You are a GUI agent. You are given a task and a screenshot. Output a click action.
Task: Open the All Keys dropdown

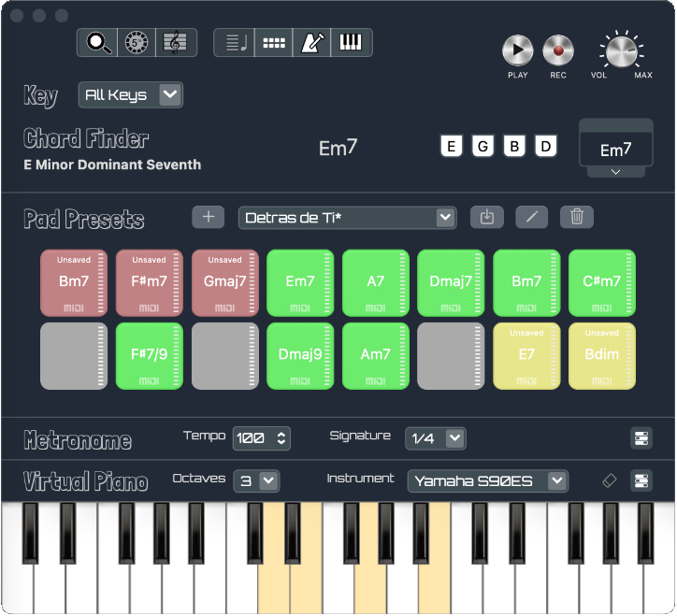tap(130, 94)
